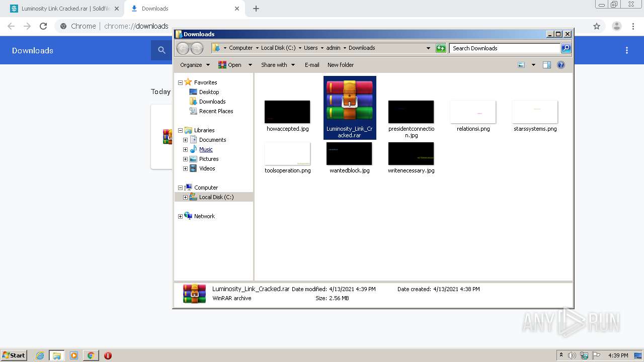Select wantedblock.jpg thumbnail
Viewport: 644px width, 362px height.
tap(349, 153)
